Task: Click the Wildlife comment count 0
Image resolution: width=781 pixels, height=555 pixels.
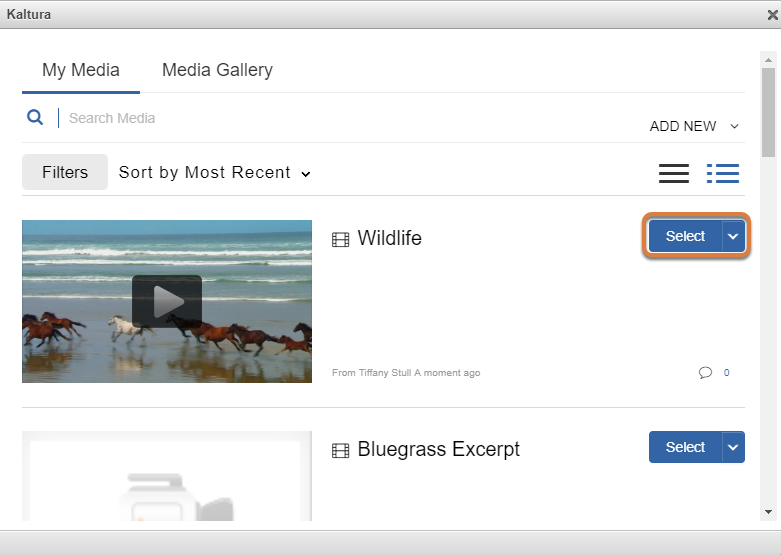Action: tap(727, 373)
